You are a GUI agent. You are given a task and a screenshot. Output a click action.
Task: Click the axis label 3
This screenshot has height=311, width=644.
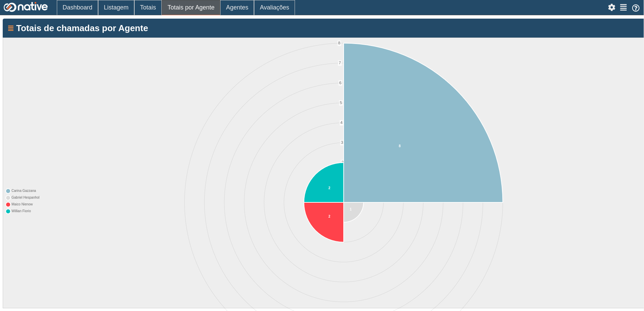coord(342,142)
